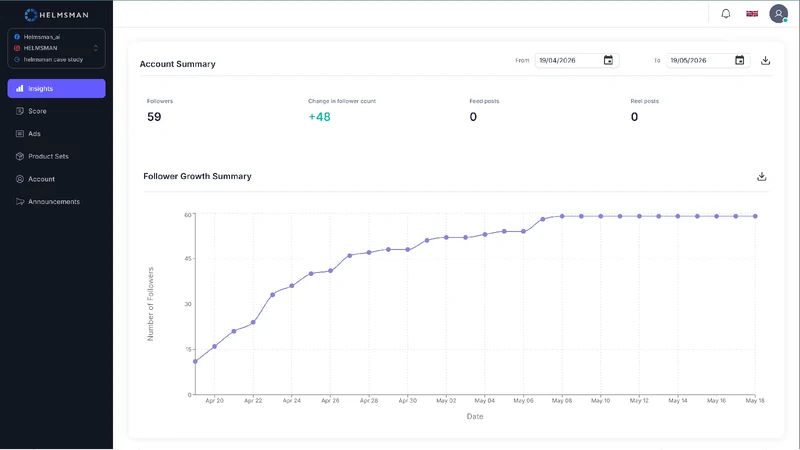Click the Apr 20 axis label
The image size is (800, 450).
point(214,401)
